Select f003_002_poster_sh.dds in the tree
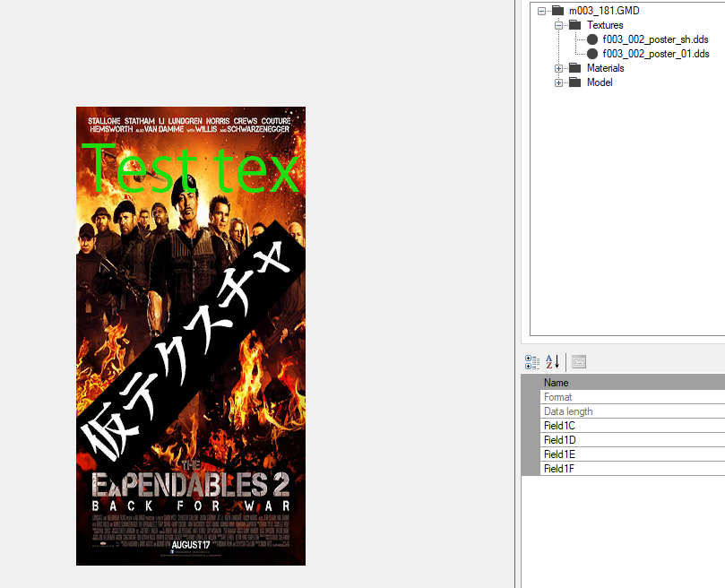The height and width of the screenshot is (588, 725). [656, 39]
